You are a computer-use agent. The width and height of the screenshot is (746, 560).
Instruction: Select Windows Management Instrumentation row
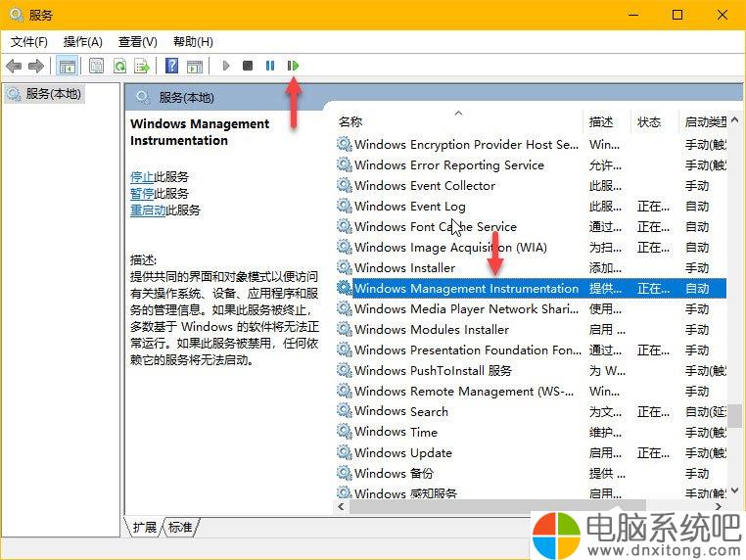coord(531,289)
